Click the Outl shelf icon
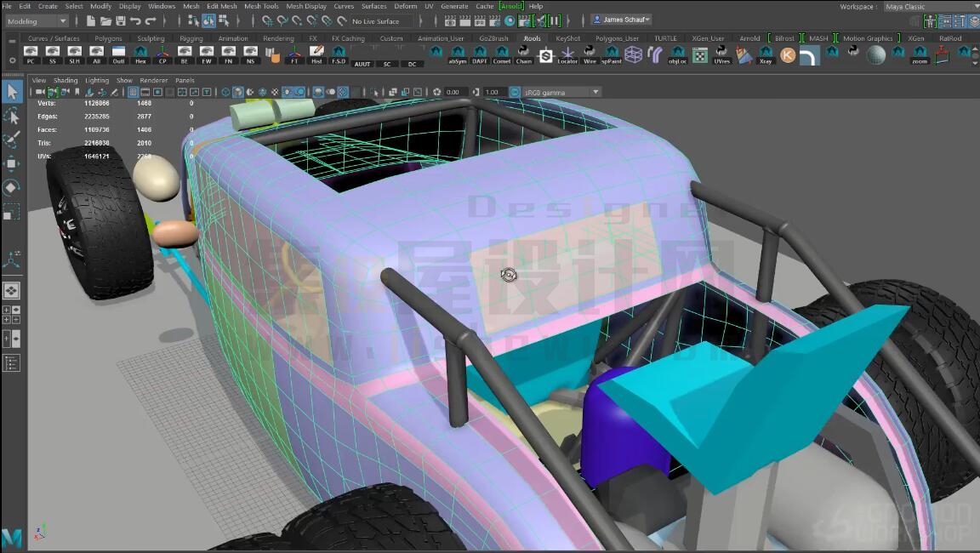The height and width of the screenshot is (553, 980). point(118,54)
